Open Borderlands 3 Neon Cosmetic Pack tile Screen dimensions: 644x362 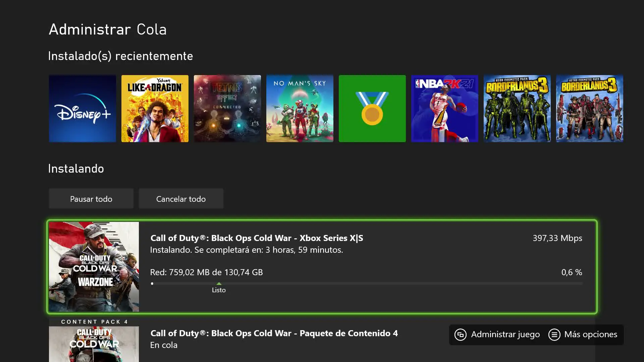point(517,109)
